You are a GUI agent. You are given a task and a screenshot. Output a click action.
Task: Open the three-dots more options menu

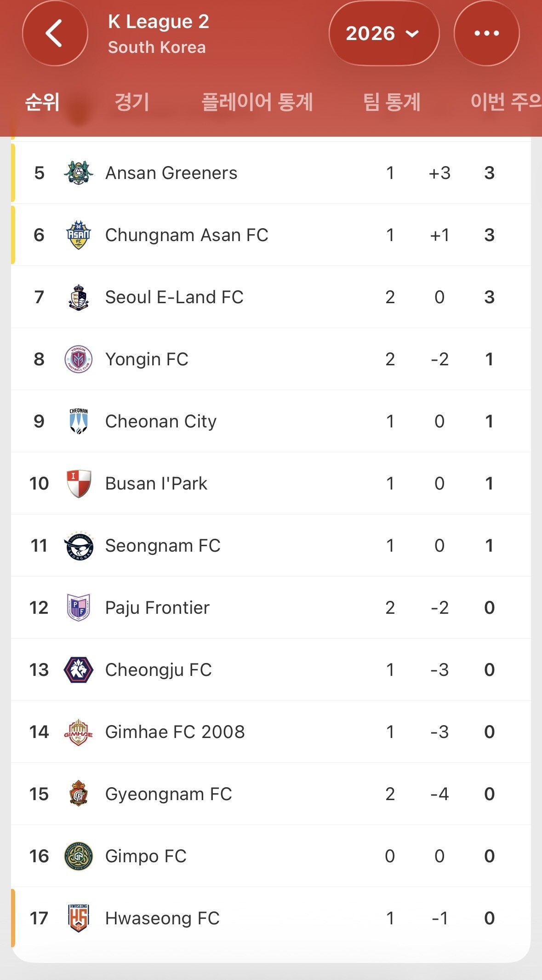pyautogui.click(x=486, y=33)
